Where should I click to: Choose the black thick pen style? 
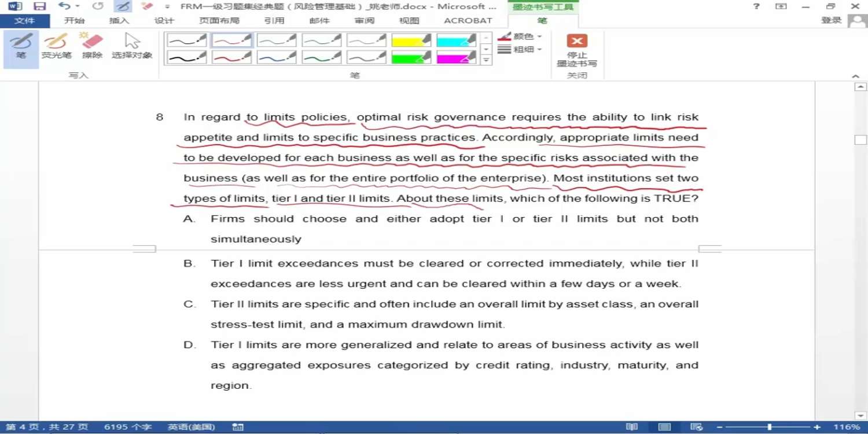pyautogui.click(x=186, y=57)
